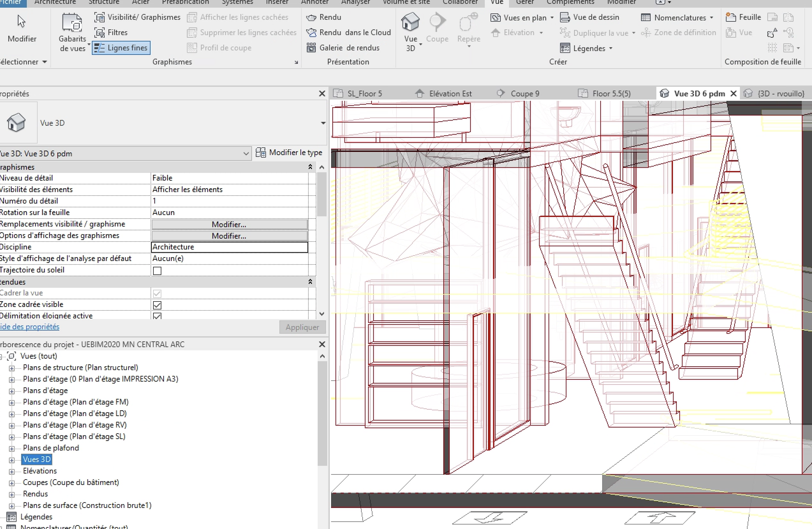Screen dimensions: 812x529
Task: Expand the Elévations tree node
Action: pyautogui.click(x=11, y=472)
